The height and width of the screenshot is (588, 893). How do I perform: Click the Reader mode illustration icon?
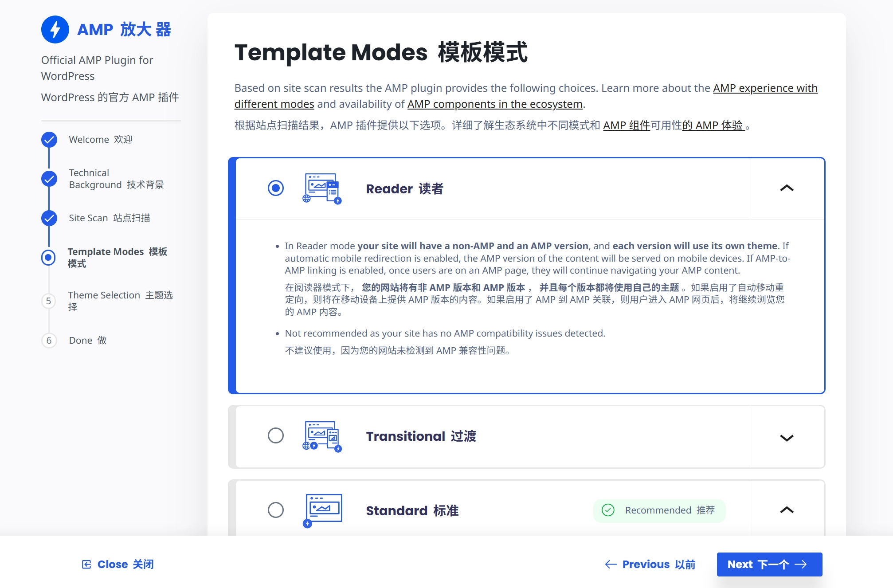click(x=322, y=188)
